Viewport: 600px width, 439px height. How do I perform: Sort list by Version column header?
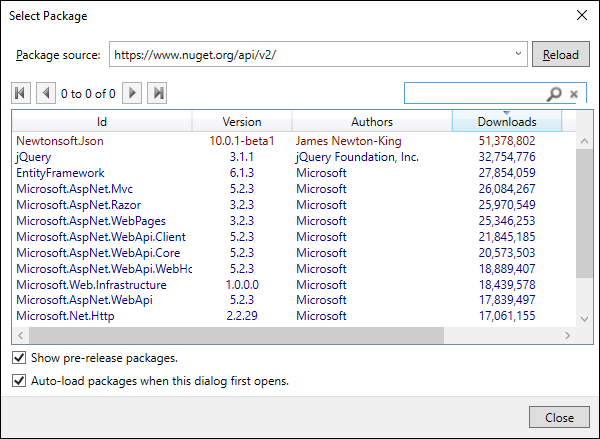click(x=242, y=122)
